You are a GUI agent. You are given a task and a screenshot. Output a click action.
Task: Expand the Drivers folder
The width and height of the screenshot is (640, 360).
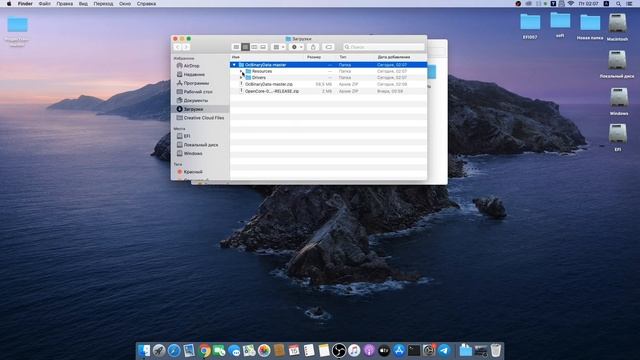pyautogui.click(x=241, y=78)
